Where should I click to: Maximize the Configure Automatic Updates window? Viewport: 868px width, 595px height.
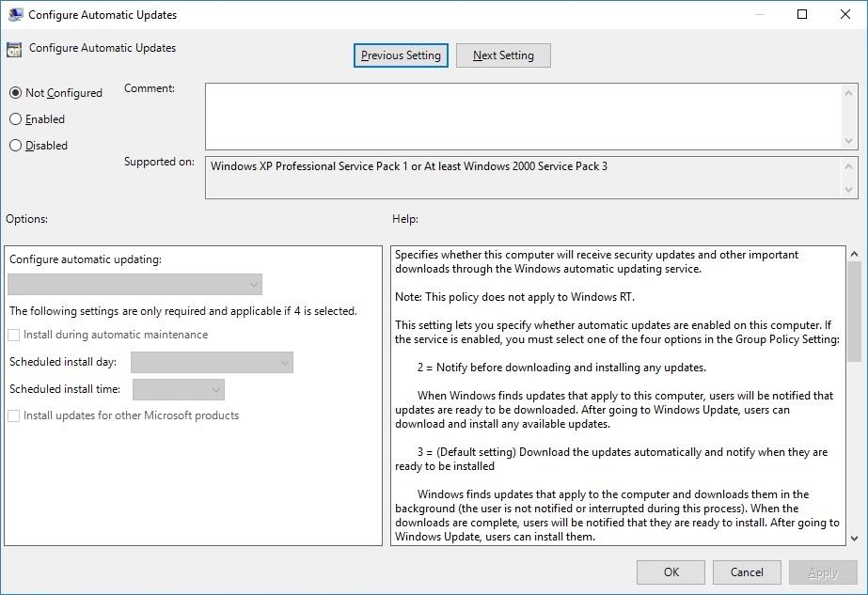pos(802,14)
